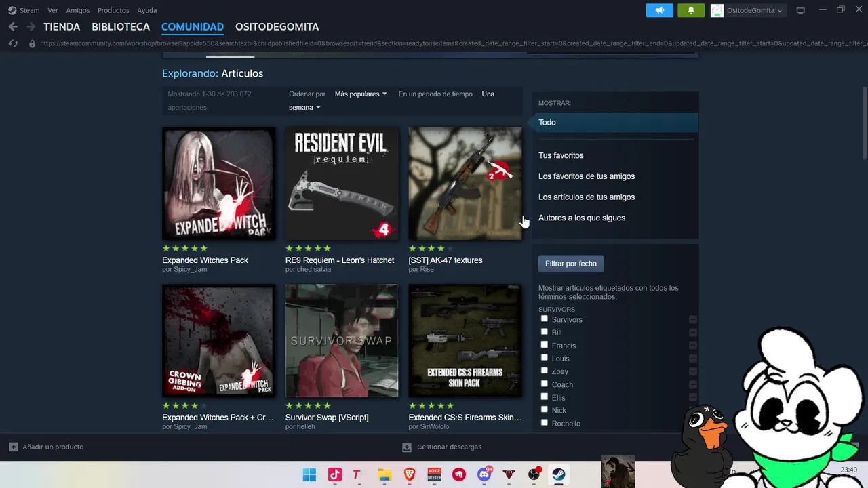This screenshot has height=488, width=868.
Task: Check the Bill tag checkbox
Action: tap(544, 331)
